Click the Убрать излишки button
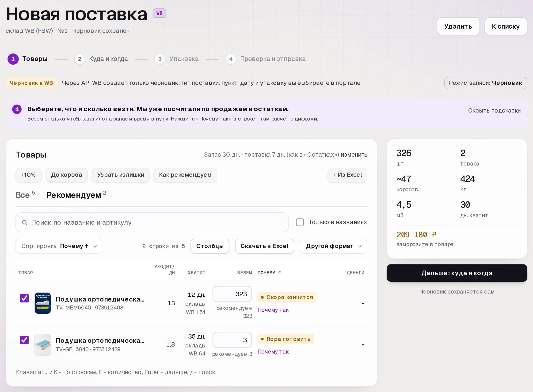 120,175
